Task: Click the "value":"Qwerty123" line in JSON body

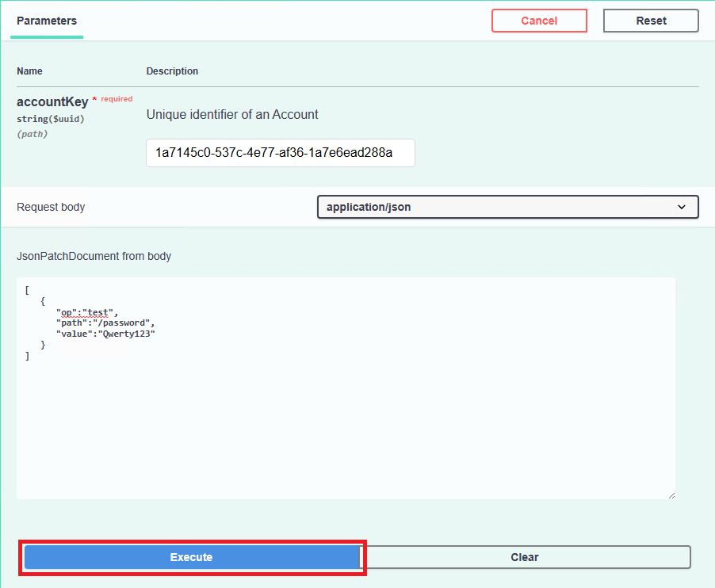Action: pos(105,334)
